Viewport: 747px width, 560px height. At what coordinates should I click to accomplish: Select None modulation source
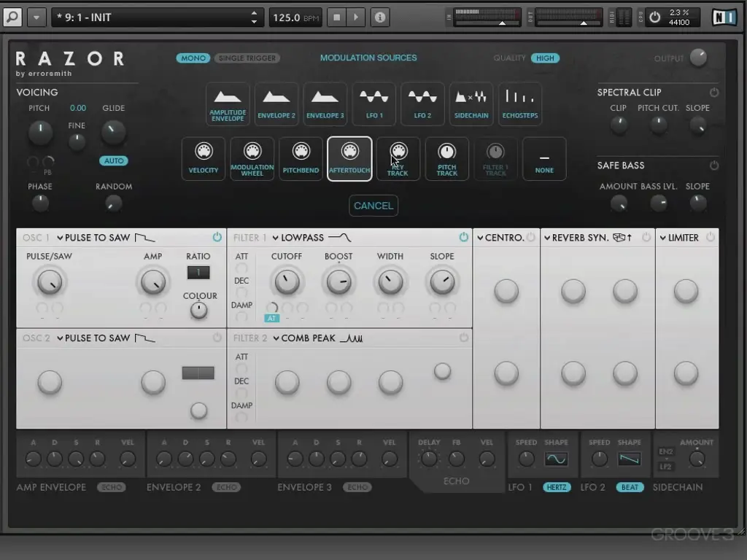(x=544, y=158)
